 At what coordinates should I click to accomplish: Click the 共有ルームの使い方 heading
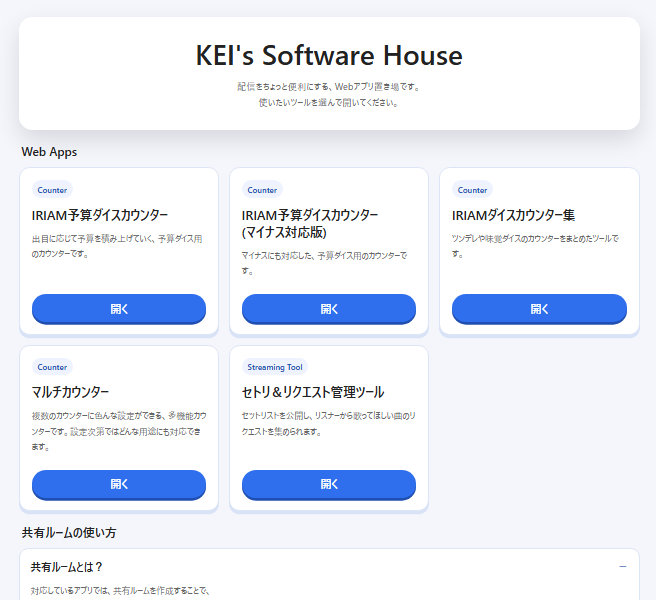69,533
